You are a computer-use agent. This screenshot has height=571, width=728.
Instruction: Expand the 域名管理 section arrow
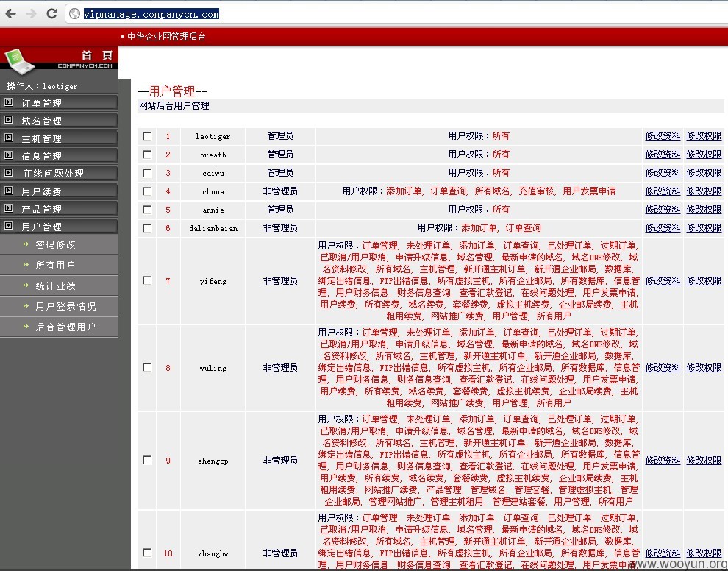pyautogui.click(x=8, y=120)
